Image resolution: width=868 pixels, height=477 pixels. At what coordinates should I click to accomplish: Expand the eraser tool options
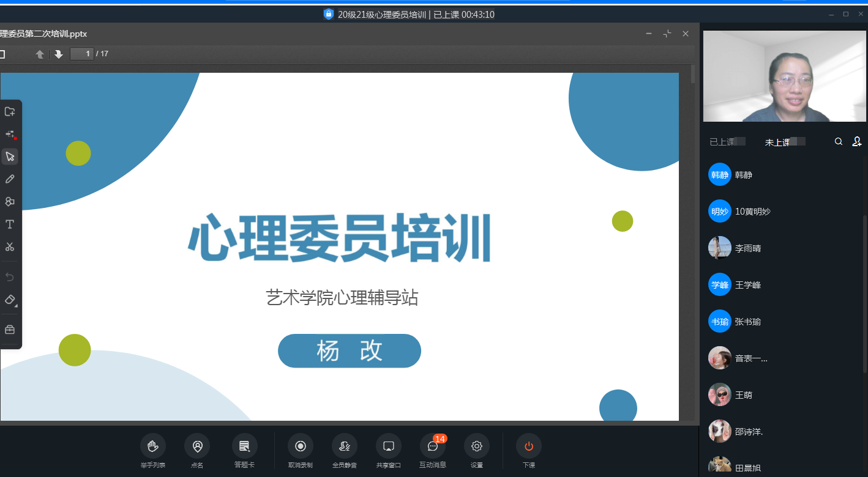click(10, 300)
